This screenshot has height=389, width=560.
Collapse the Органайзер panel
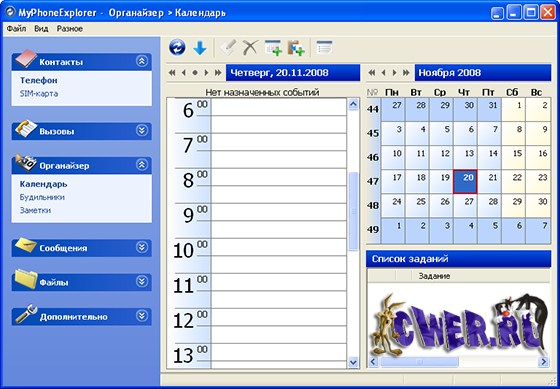[142, 165]
